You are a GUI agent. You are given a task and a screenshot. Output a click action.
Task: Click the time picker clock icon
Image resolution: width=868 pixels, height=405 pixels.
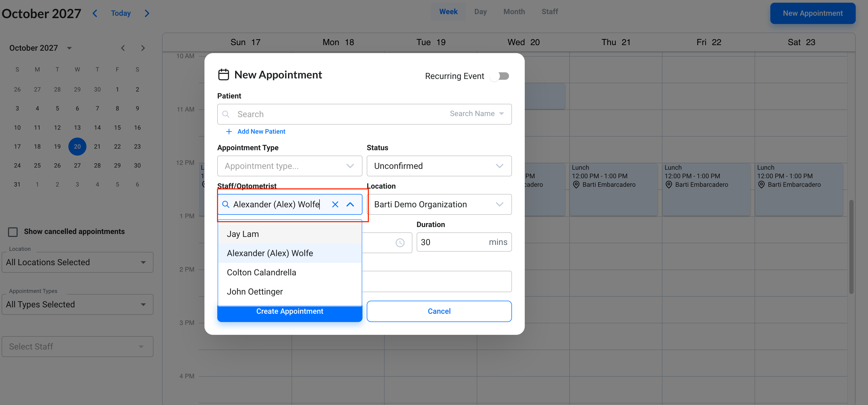point(400,243)
